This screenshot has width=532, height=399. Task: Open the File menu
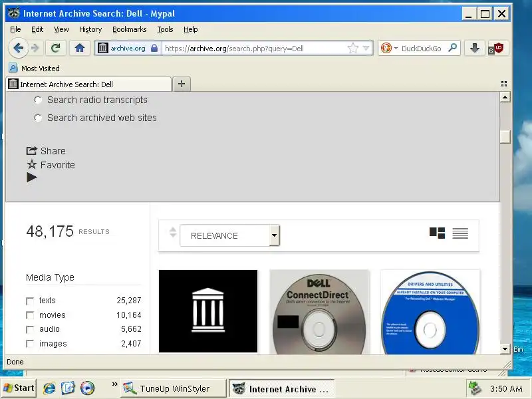click(15, 29)
